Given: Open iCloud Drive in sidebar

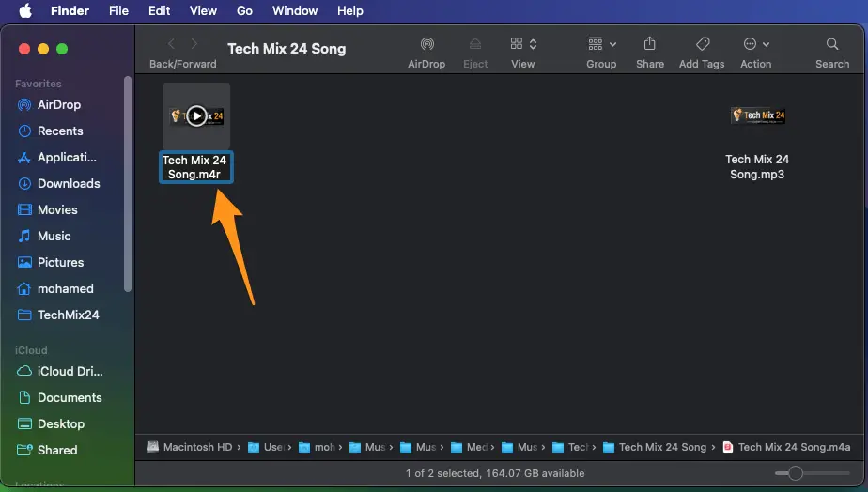Looking at the screenshot, I should (70, 371).
